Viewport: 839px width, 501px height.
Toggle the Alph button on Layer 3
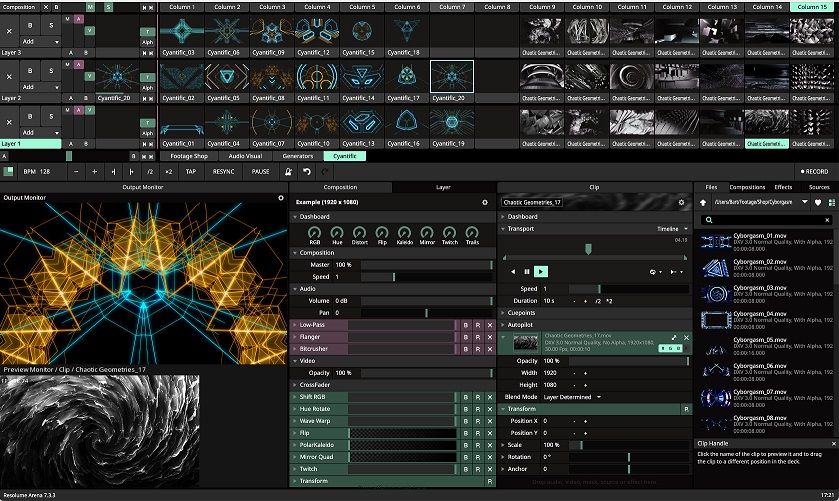coord(148,42)
